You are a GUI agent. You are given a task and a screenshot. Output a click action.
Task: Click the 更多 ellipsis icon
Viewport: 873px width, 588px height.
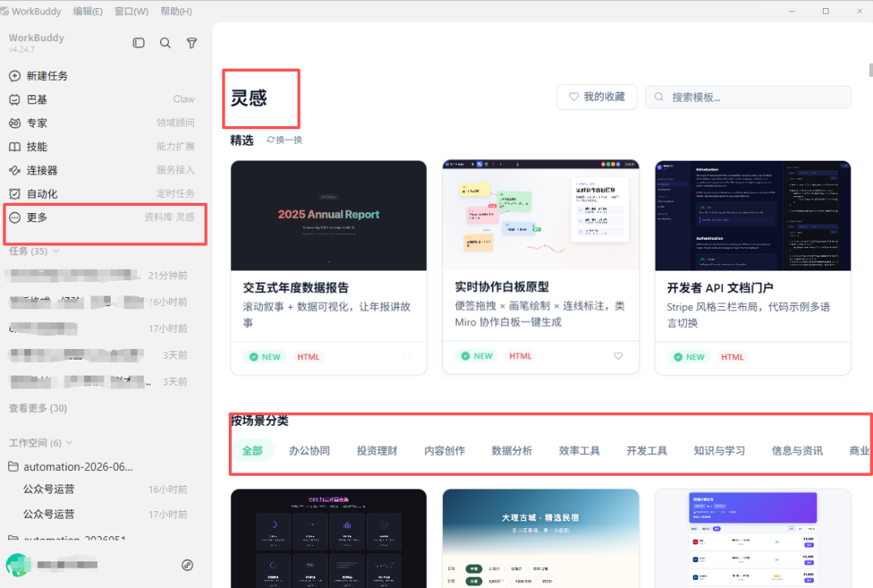point(15,217)
